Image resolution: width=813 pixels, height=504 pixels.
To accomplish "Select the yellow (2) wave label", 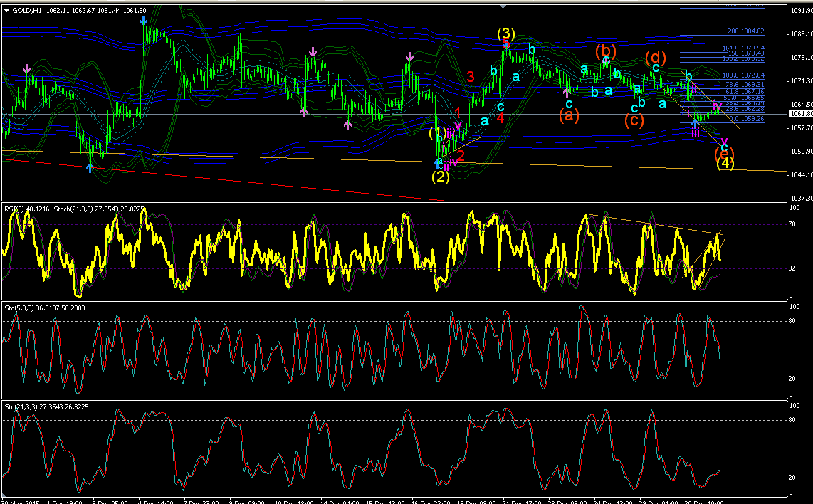I will [441, 177].
